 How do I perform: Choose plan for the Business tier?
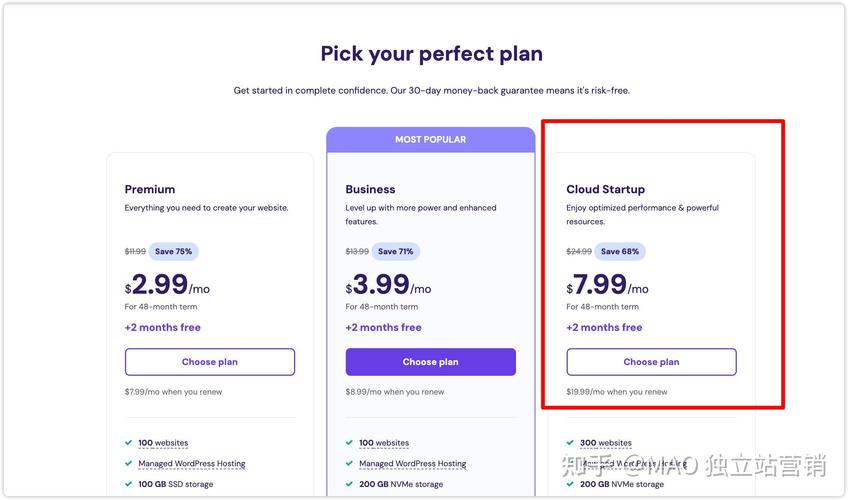[x=431, y=362]
